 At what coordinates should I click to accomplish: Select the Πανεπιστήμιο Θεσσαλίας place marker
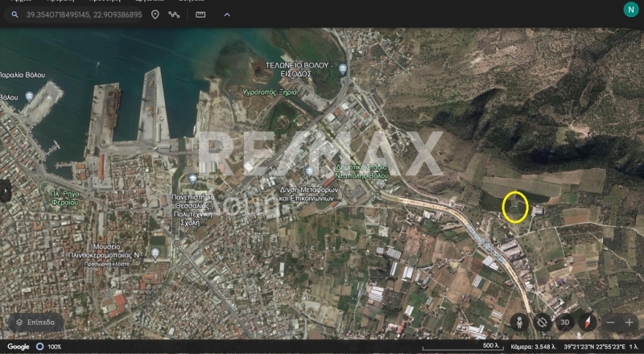(192, 178)
